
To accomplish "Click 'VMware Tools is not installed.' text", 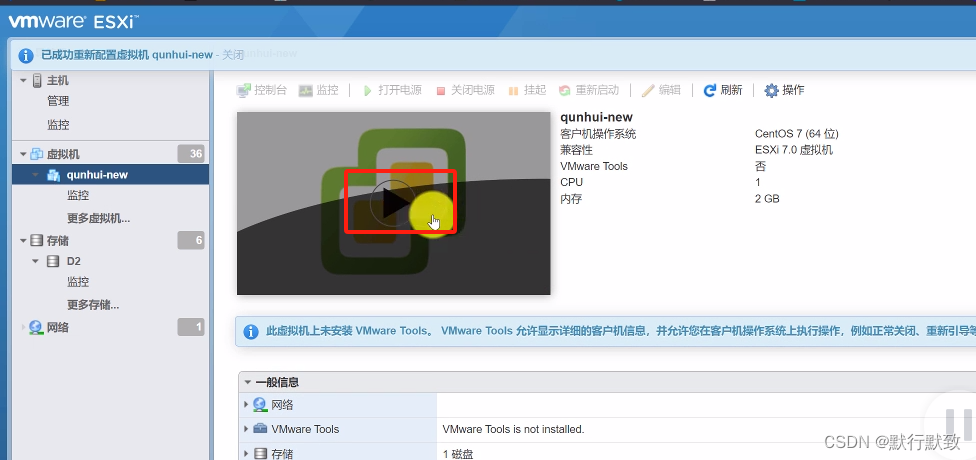I will coord(514,429).
